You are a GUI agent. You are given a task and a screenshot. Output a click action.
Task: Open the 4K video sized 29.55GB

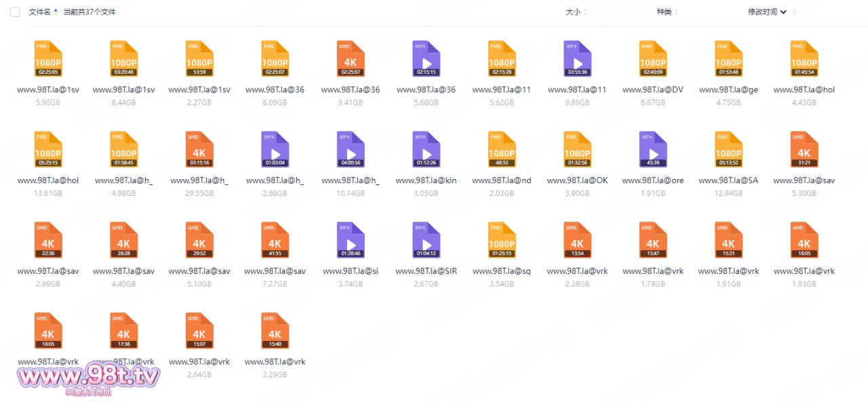199,150
